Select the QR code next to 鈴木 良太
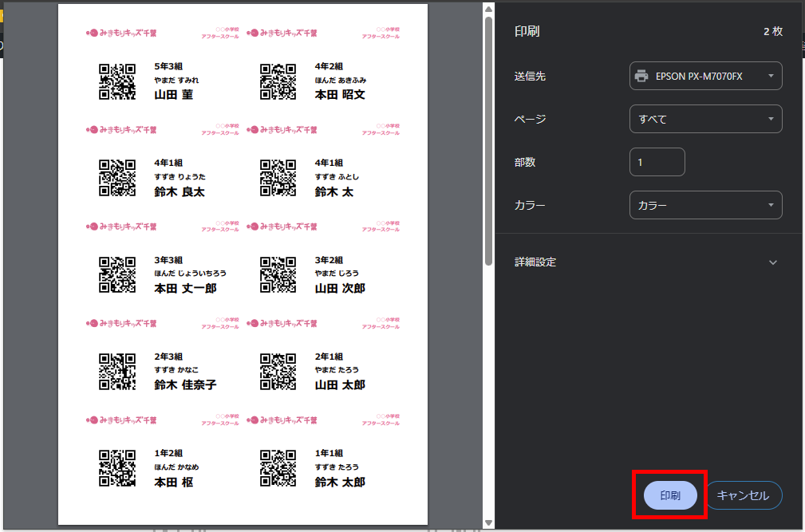Image resolution: width=805 pixels, height=532 pixels. pyautogui.click(x=117, y=178)
